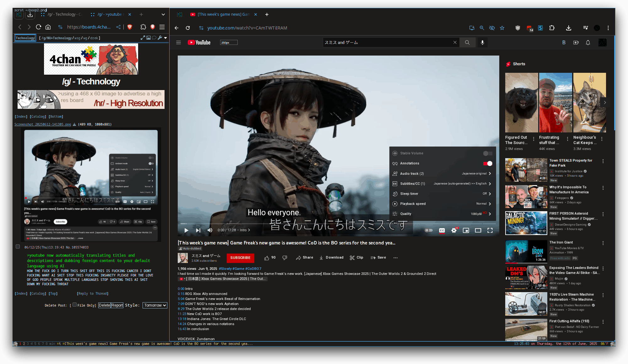Toggle Stable Volume switch
Viewport: 628px width, 364px height.
tap(488, 153)
